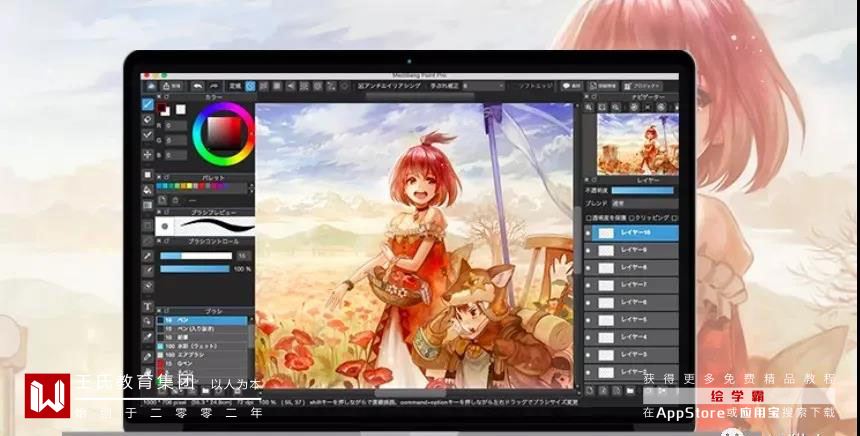This screenshot has width=860, height=436.
Task: Add new palette color icon
Action: pos(163,201)
